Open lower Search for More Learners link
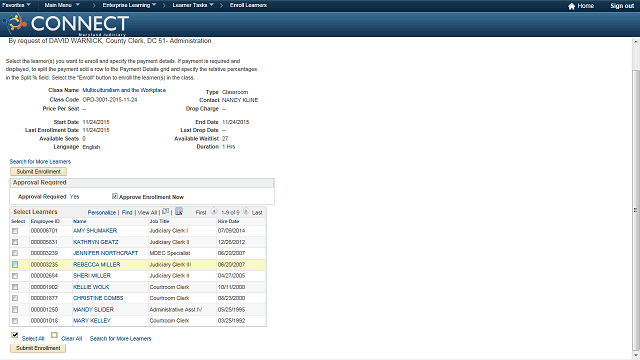Viewport: 640px width, 360px height. (120, 339)
